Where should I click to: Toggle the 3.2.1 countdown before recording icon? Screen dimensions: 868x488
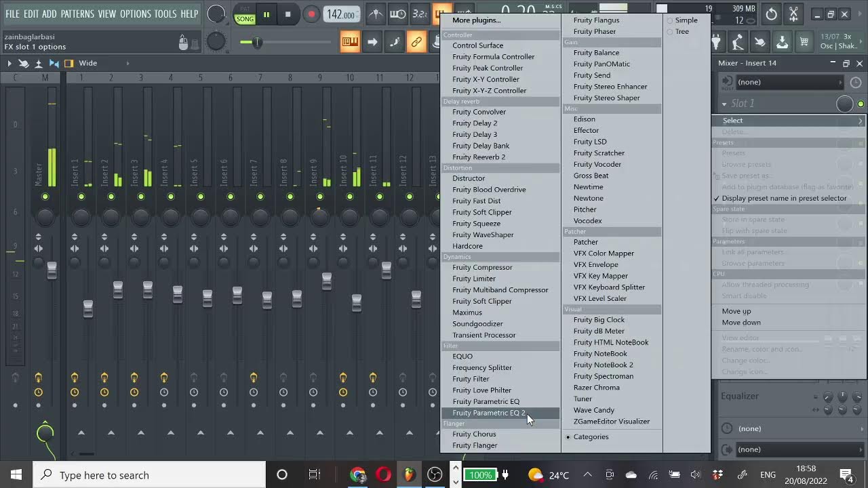pyautogui.click(x=420, y=14)
